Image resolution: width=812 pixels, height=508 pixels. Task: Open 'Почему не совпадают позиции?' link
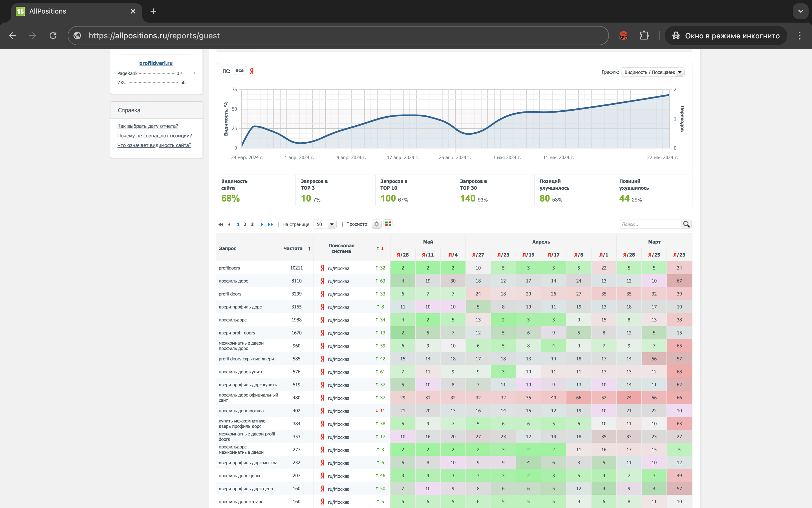155,136
